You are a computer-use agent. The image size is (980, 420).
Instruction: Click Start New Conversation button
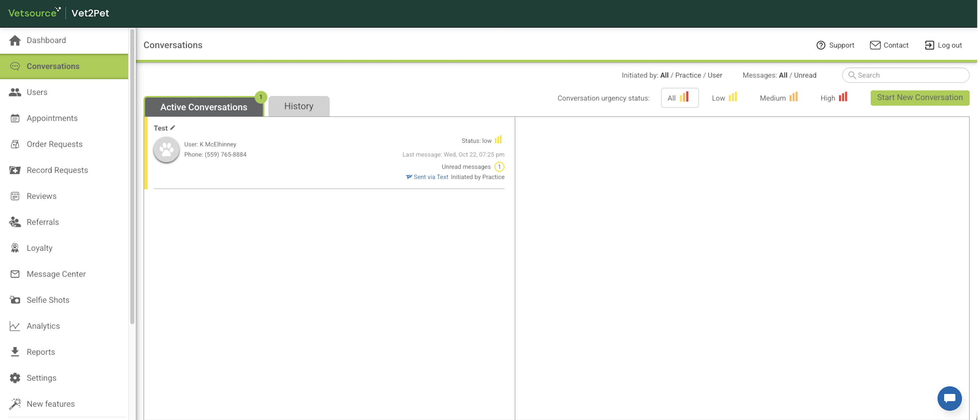point(919,98)
